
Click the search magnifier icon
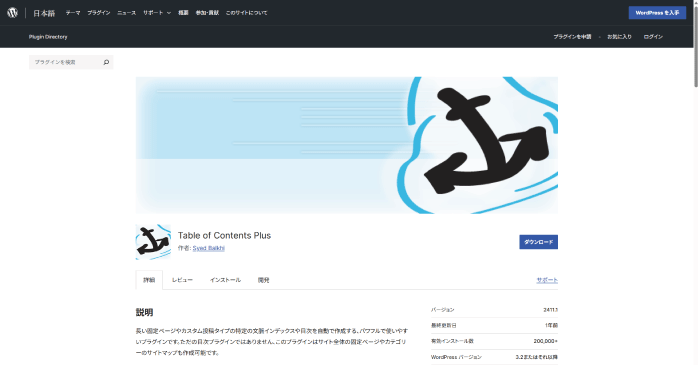[106, 62]
